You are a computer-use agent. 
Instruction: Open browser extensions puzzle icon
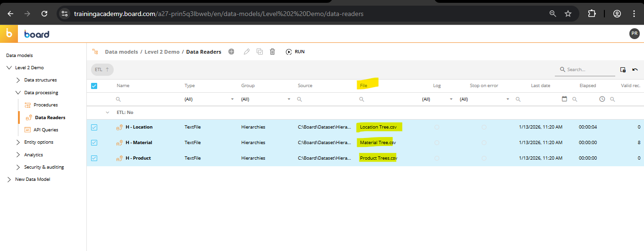coord(592,14)
